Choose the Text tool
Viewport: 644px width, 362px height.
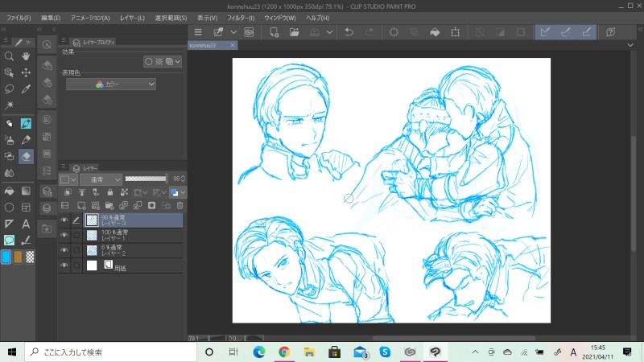tap(27, 224)
